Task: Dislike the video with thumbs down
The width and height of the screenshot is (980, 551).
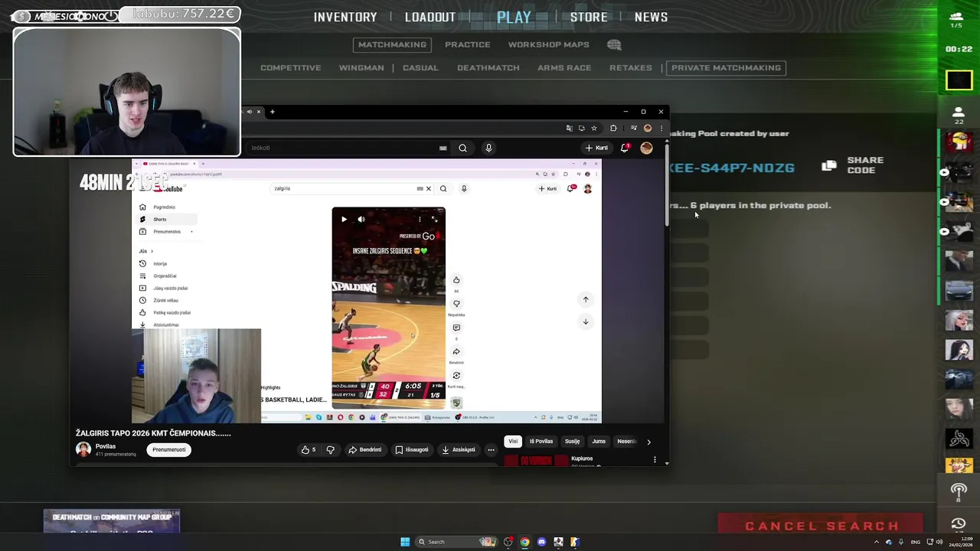Action: pyautogui.click(x=331, y=450)
